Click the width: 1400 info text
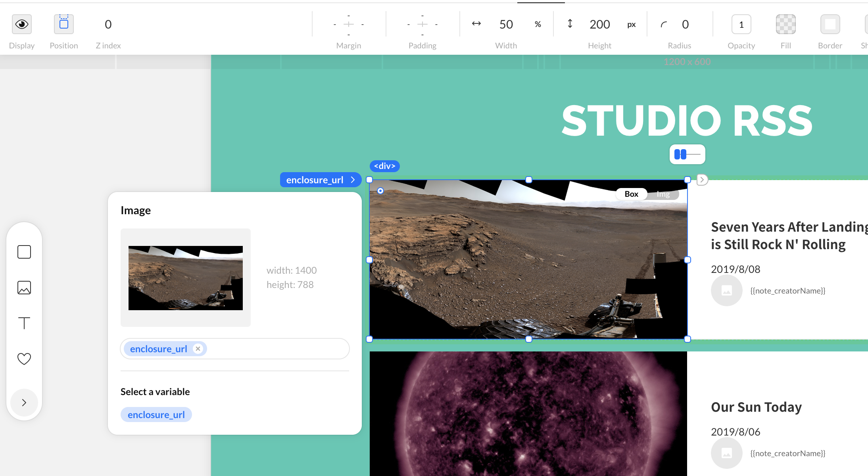 click(x=292, y=270)
